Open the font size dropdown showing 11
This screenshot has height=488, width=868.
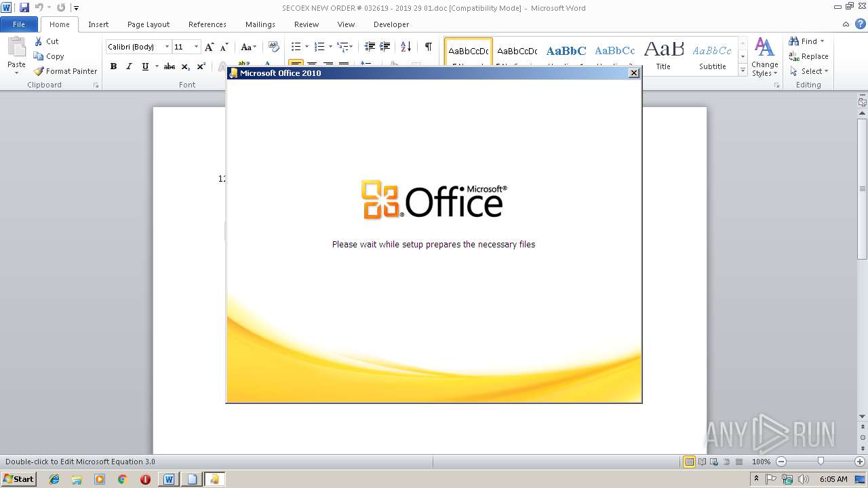pos(196,47)
